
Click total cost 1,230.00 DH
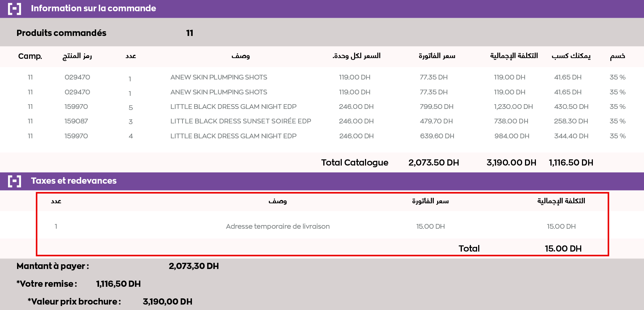(513, 107)
